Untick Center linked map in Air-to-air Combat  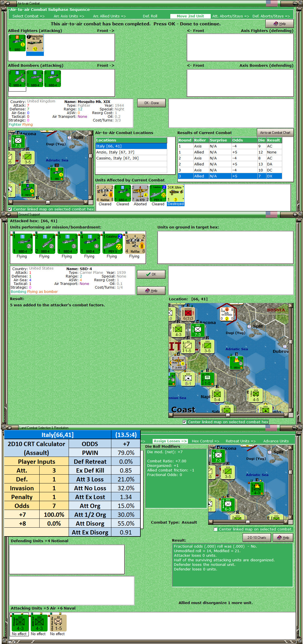tap(10, 209)
